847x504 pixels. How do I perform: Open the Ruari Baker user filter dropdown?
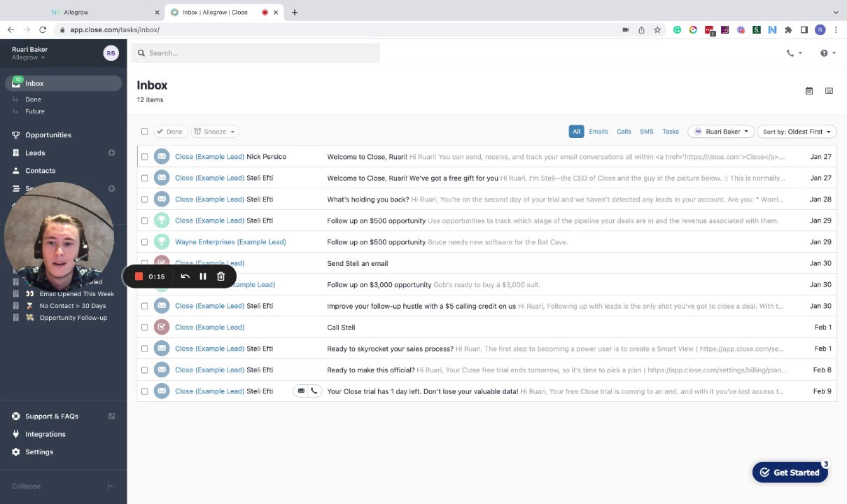pyautogui.click(x=721, y=132)
